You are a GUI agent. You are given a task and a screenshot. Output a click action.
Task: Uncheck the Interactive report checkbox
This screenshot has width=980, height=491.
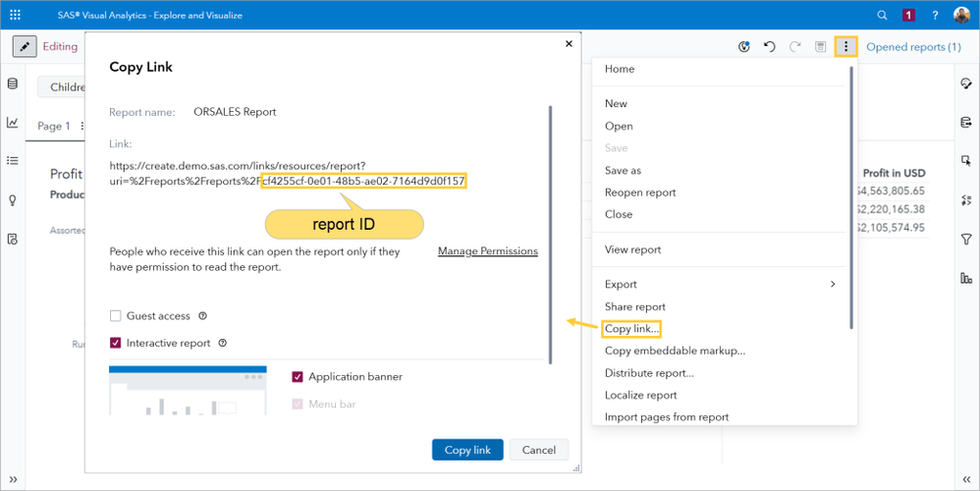tap(116, 344)
